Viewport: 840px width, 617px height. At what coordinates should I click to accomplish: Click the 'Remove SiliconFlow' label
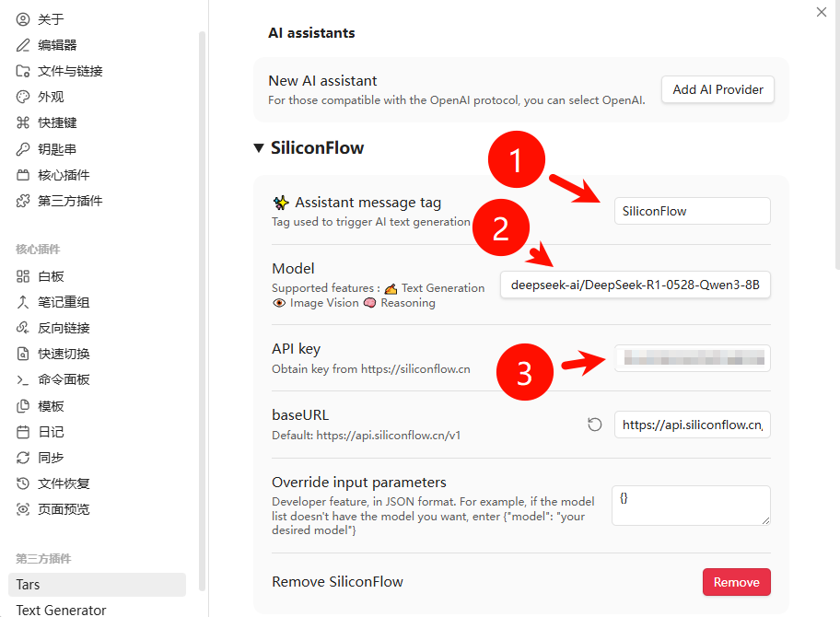click(337, 582)
